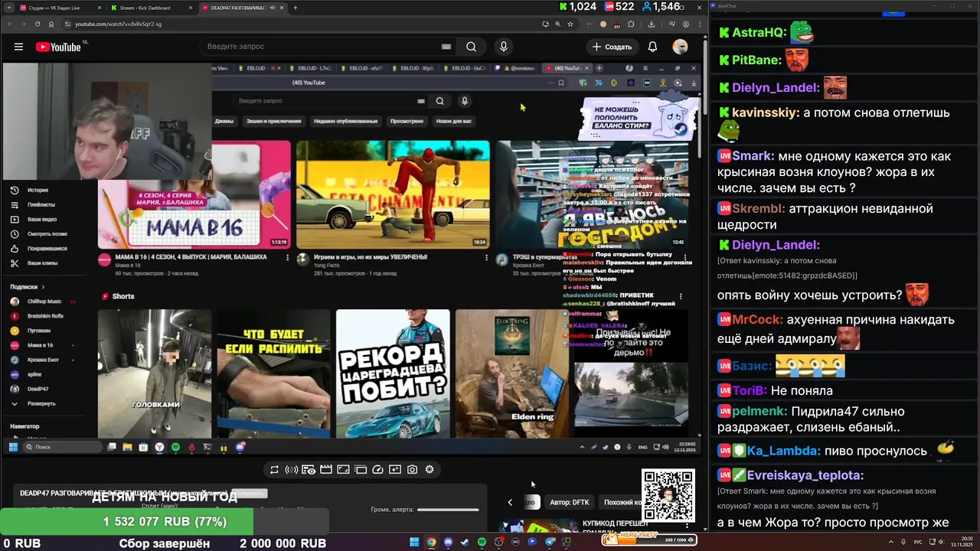Click the magnifier search button in header
This screenshot has width=980, height=551.
coord(471,47)
